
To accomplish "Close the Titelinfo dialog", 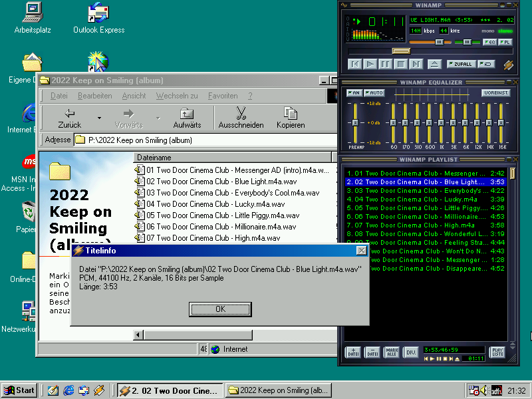I will [361, 251].
